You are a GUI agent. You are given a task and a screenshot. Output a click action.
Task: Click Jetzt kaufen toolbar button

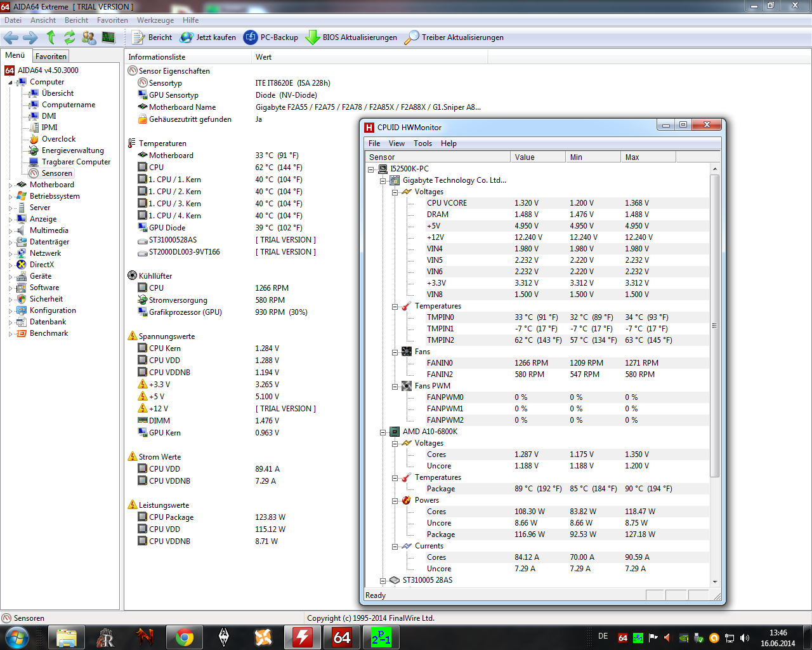[x=208, y=37]
